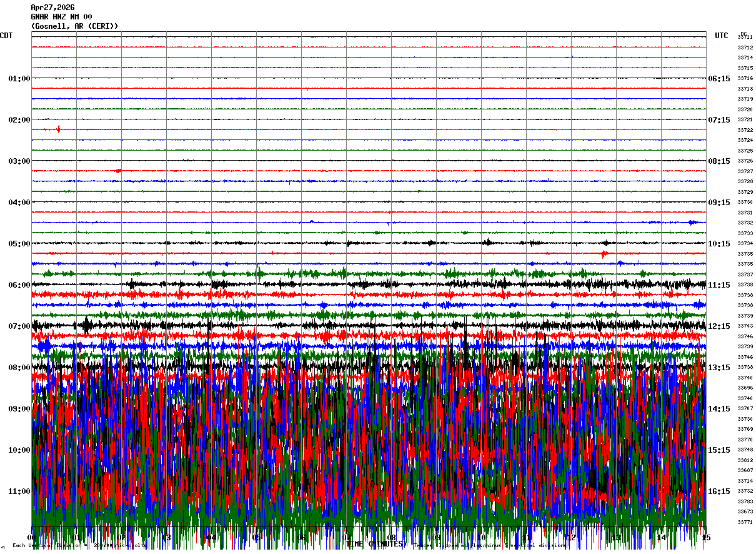756x554 pixels.
Task: Click the location label (Gosnell, AR (CERI))
Action: 74,26
